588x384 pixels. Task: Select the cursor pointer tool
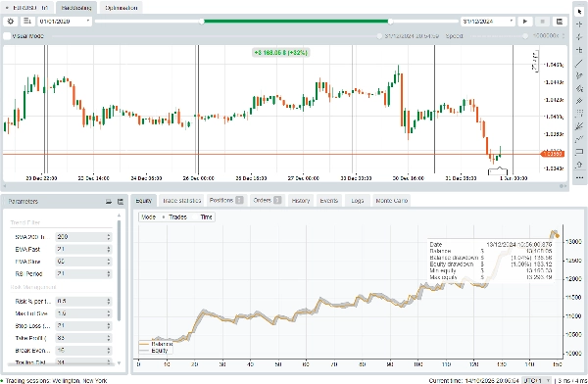pos(579,12)
